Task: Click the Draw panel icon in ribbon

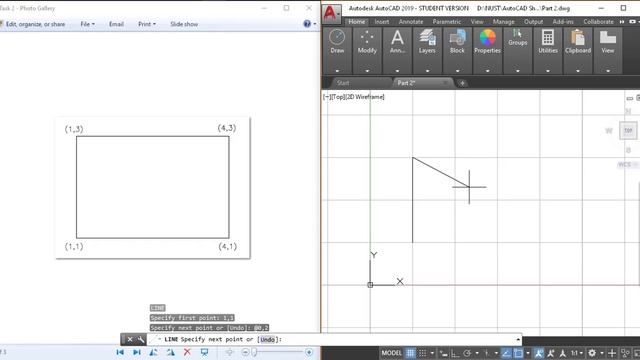Action: (x=337, y=37)
